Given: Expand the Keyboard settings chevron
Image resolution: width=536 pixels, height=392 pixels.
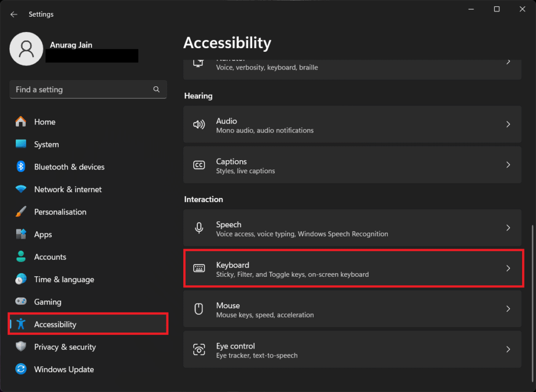Looking at the screenshot, I should click(508, 268).
